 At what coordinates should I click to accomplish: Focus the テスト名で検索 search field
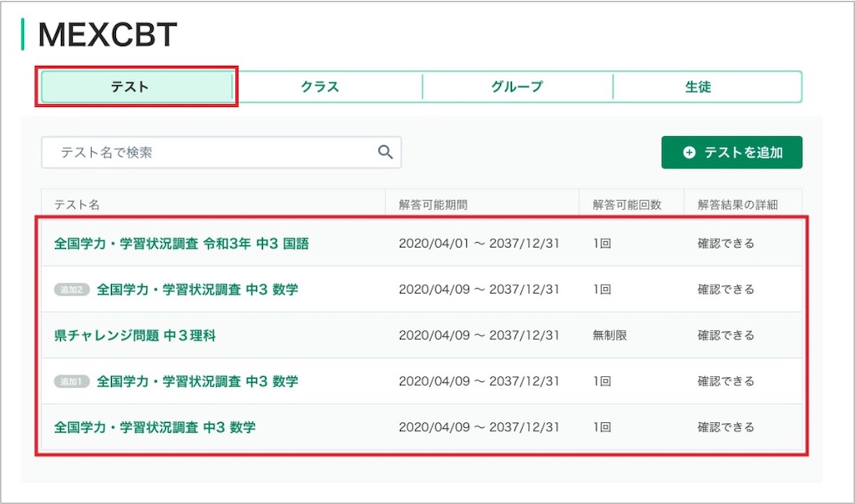220,153
